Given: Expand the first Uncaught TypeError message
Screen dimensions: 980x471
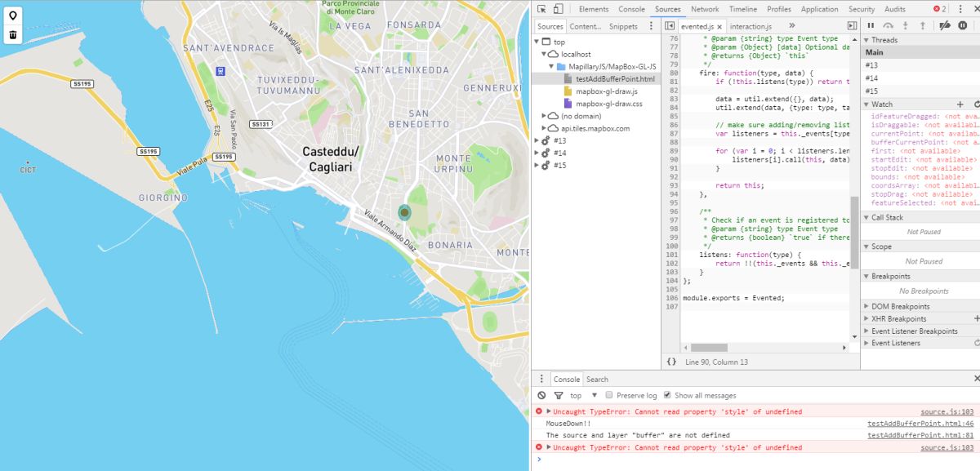Looking at the screenshot, I should (549, 411).
